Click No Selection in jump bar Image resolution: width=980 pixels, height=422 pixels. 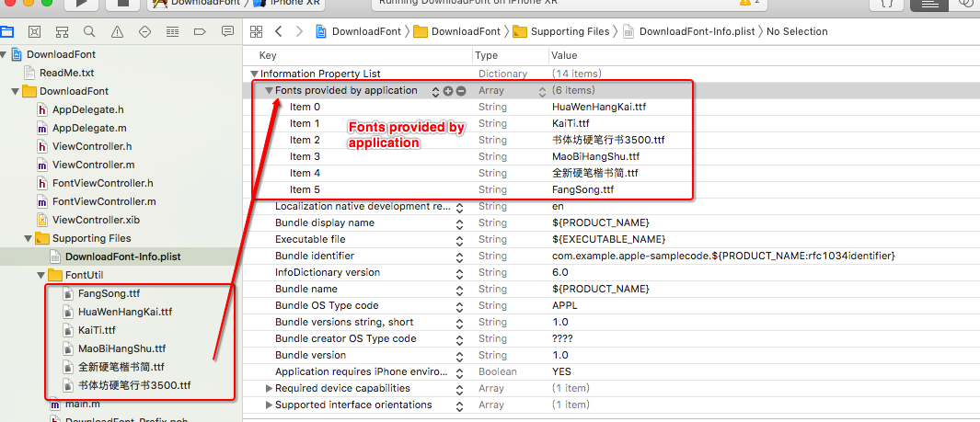pyautogui.click(x=797, y=31)
